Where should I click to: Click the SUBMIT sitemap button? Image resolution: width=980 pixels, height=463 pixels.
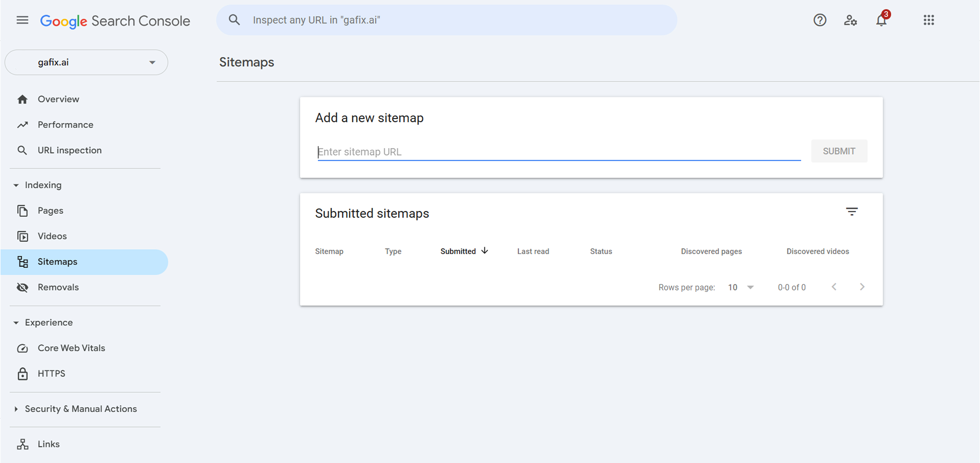point(839,151)
